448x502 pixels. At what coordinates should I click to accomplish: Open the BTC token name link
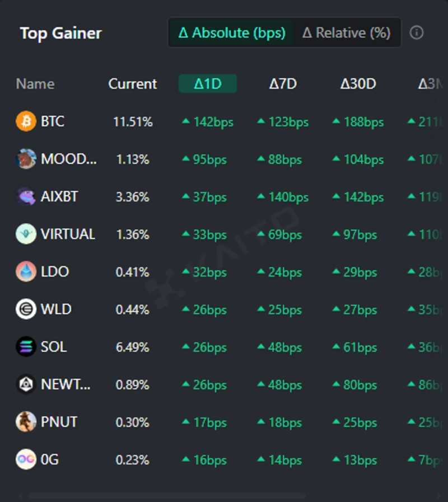pos(53,121)
